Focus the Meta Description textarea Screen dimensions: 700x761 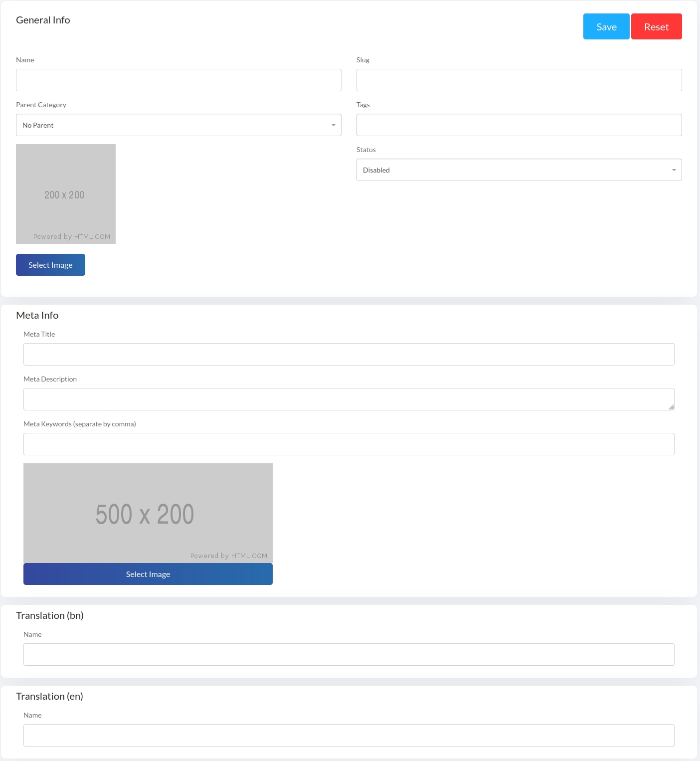click(349, 399)
